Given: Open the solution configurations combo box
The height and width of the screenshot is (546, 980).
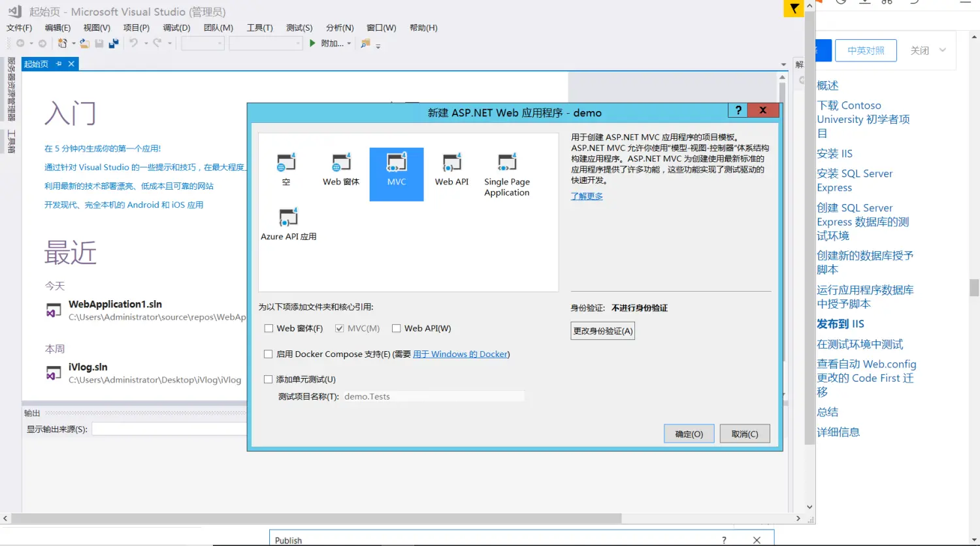Looking at the screenshot, I should click(203, 43).
